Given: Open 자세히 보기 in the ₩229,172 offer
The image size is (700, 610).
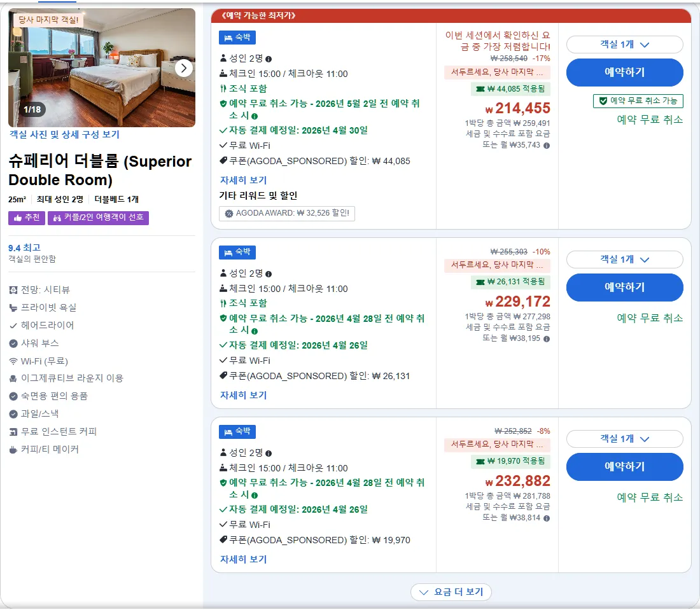Looking at the screenshot, I should point(243,396).
